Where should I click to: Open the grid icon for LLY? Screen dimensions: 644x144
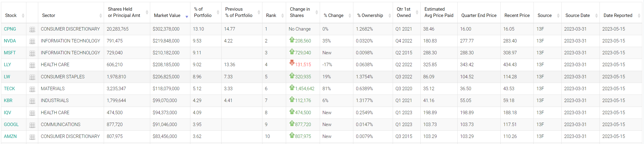[32, 65]
